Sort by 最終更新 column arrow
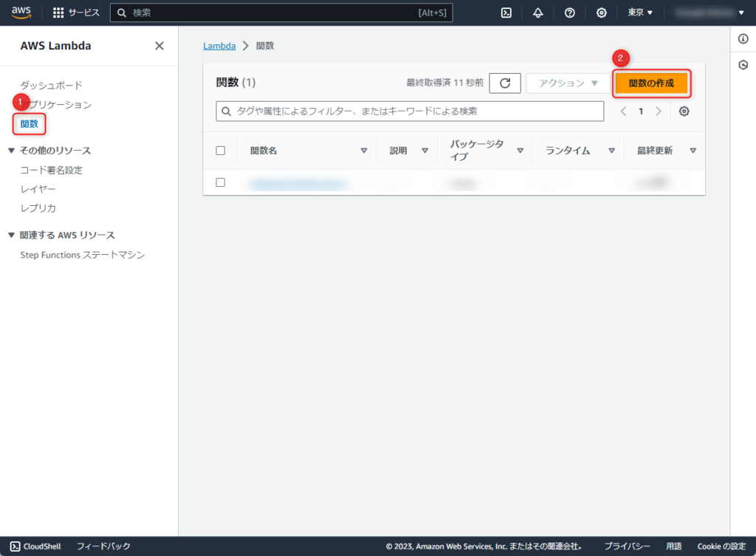Viewport: 756px width, 556px height. coord(693,151)
